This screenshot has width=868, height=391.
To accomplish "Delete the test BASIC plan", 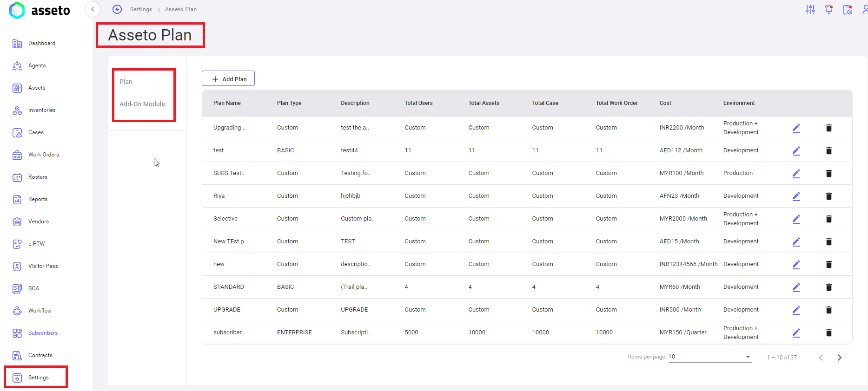I will pos(829,150).
